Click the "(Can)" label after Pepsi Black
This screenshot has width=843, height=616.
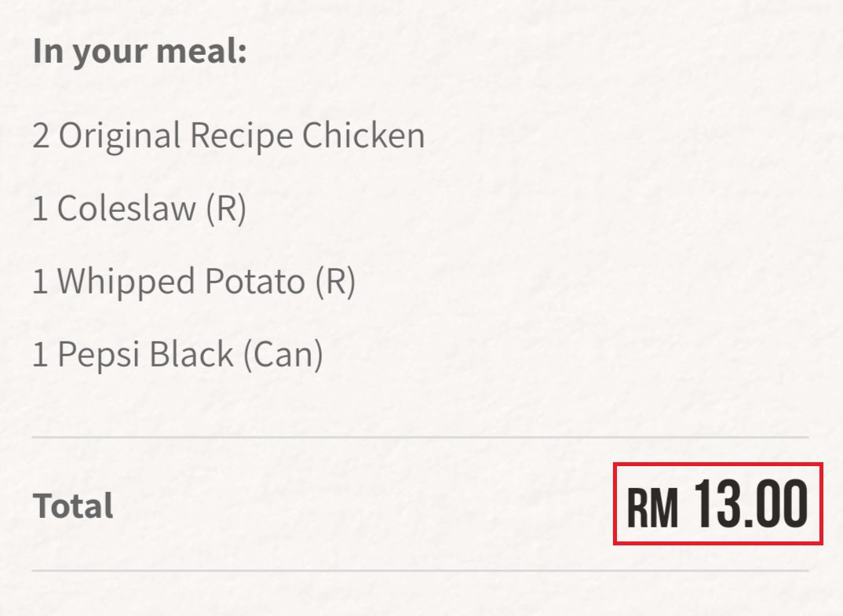click(x=283, y=355)
